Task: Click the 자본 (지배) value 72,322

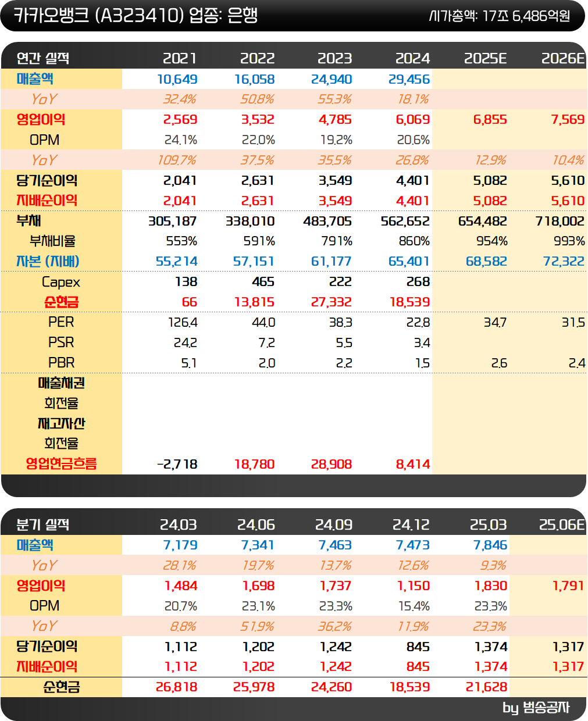Action: [564, 262]
